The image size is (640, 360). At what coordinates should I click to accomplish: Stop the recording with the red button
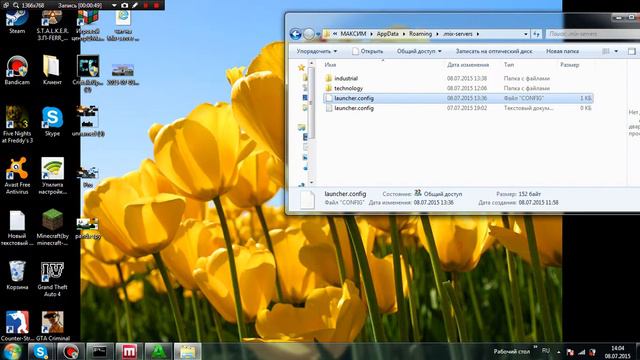[x=156, y=5]
